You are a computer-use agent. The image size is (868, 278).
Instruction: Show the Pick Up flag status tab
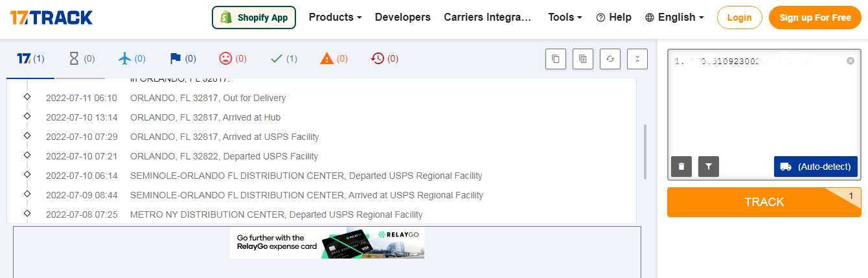[x=183, y=59]
